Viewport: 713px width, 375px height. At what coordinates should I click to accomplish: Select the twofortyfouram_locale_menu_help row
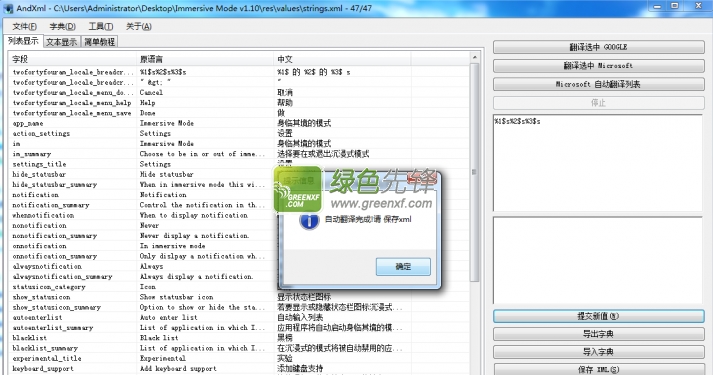point(239,103)
